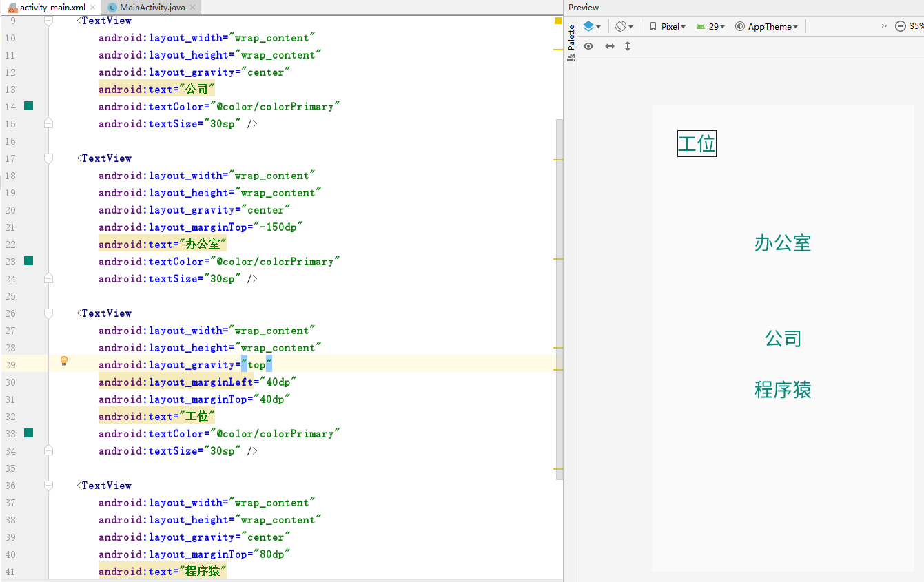The width and height of the screenshot is (924, 582).
Task: Click the fold end marker on line 24
Action: (x=48, y=278)
